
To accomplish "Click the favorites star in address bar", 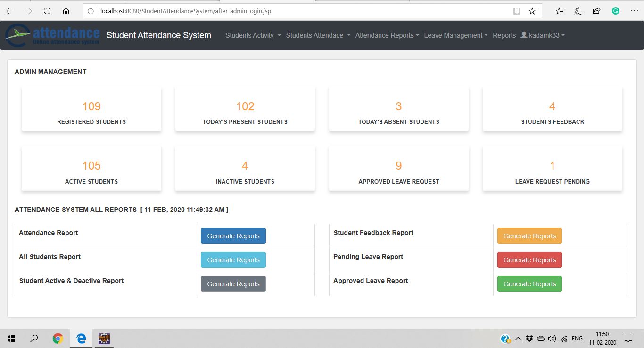I will 532,11.
